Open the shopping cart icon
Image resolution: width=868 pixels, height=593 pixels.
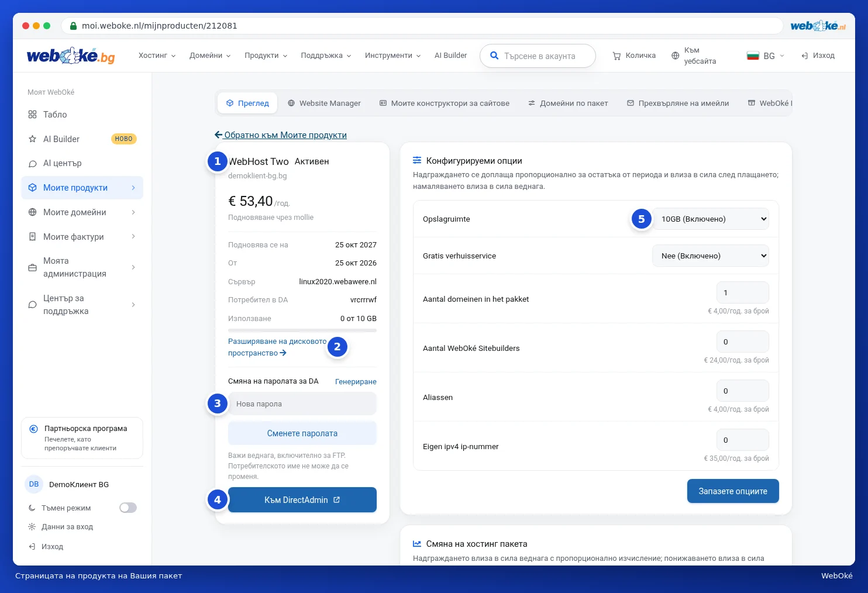[616, 56]
